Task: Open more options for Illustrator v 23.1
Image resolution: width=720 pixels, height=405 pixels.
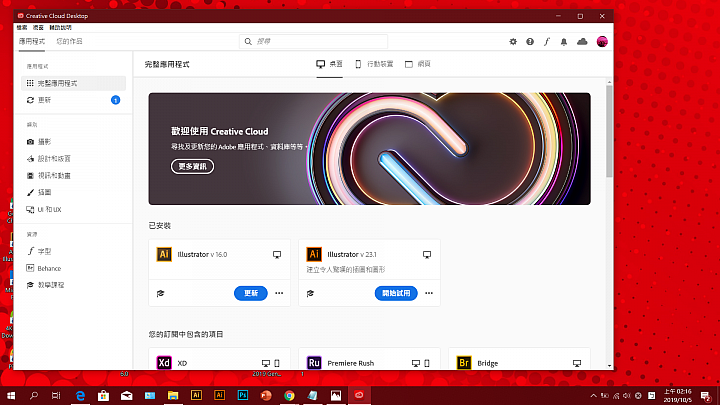Action: (429, 293)
